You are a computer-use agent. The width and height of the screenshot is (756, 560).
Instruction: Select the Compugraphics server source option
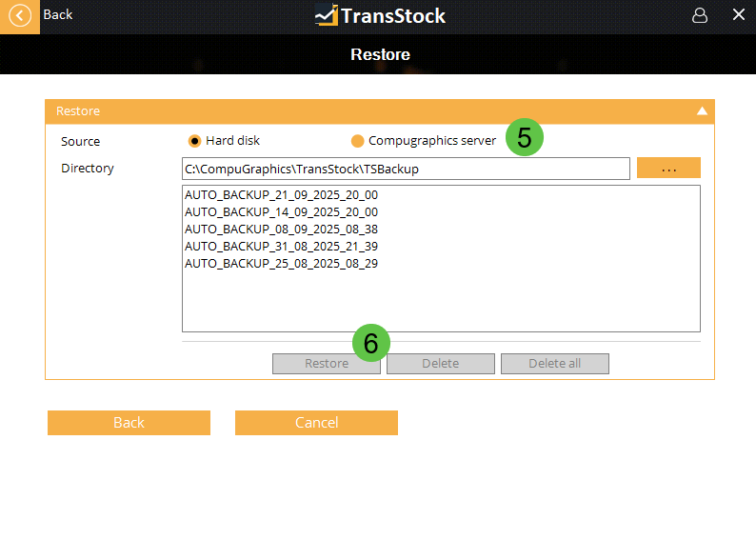click(x=358, y=141)
